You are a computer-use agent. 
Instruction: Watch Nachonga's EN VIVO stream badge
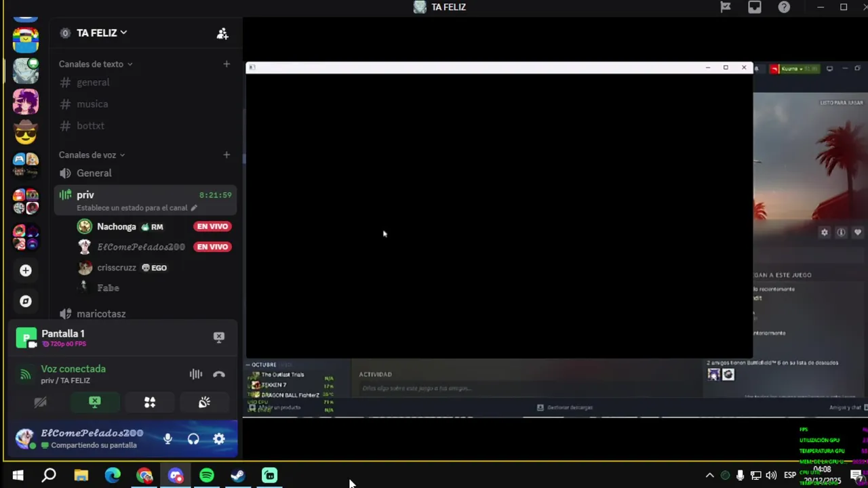coord(212,226)
